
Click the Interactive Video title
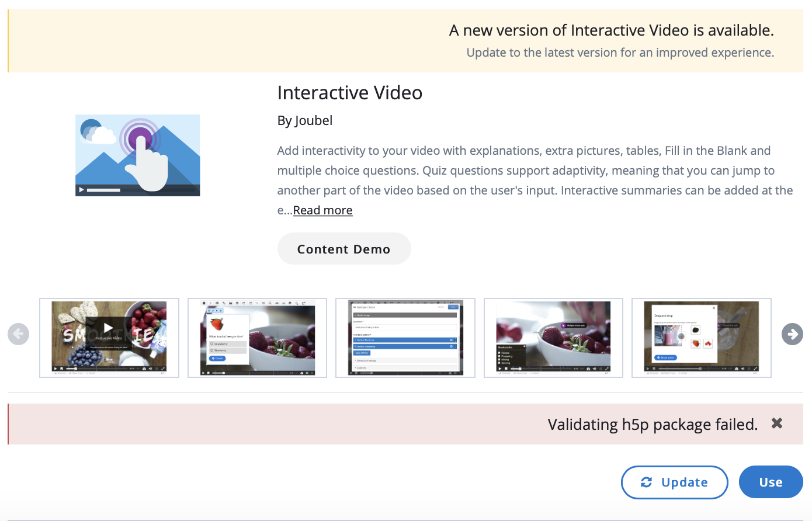click(350, 93)
